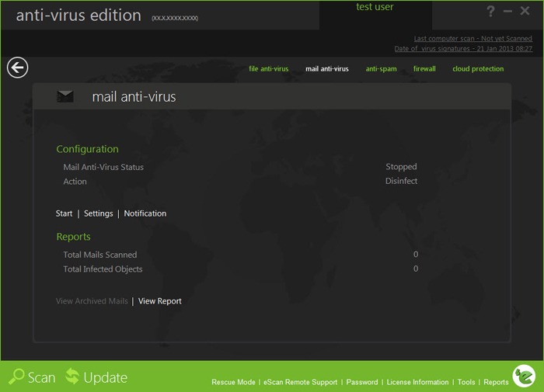Switch to firewall tab

point(424,68)
